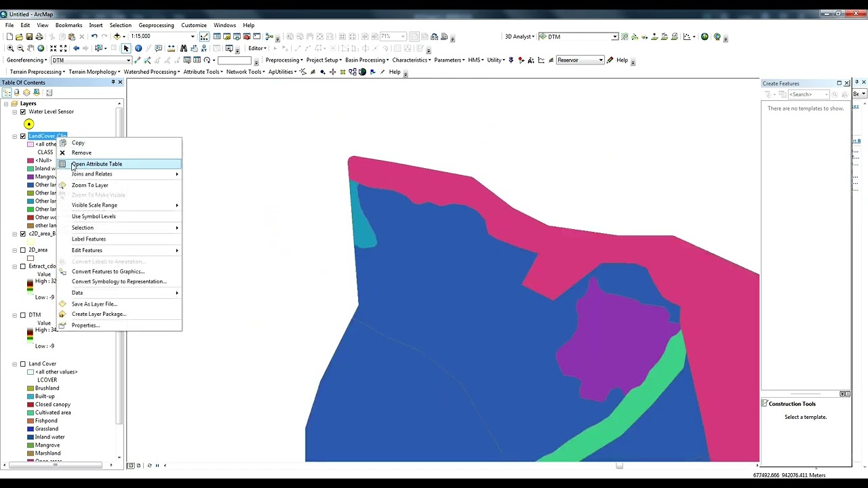The width and height of the screenshot is (868, 488).
Task: Uncheck the LandCover_Clip layer checkbox
Action: (23, 136)
